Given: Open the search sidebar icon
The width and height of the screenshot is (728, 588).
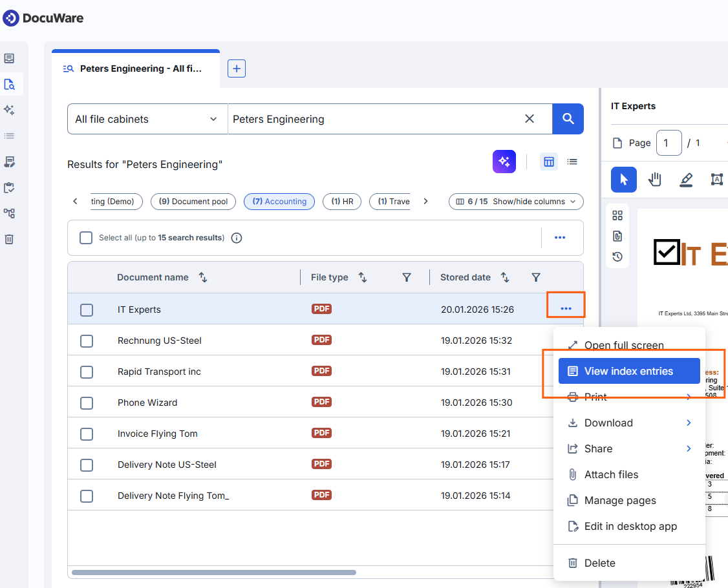Looking at the screenshot, I should (9, 85).
